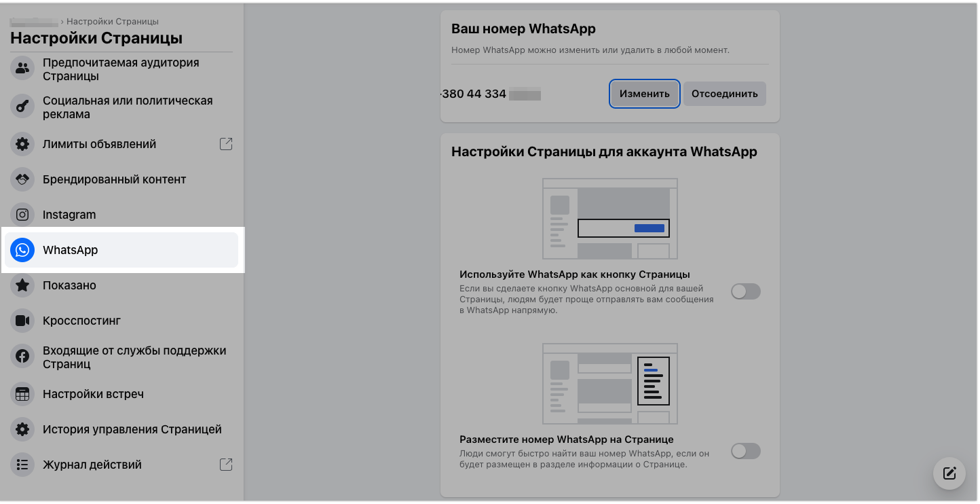The height and width of the screenshot is (504, 980).
Task: Click the Ваш номер WhatsApp heading
Action: point(523,29)
